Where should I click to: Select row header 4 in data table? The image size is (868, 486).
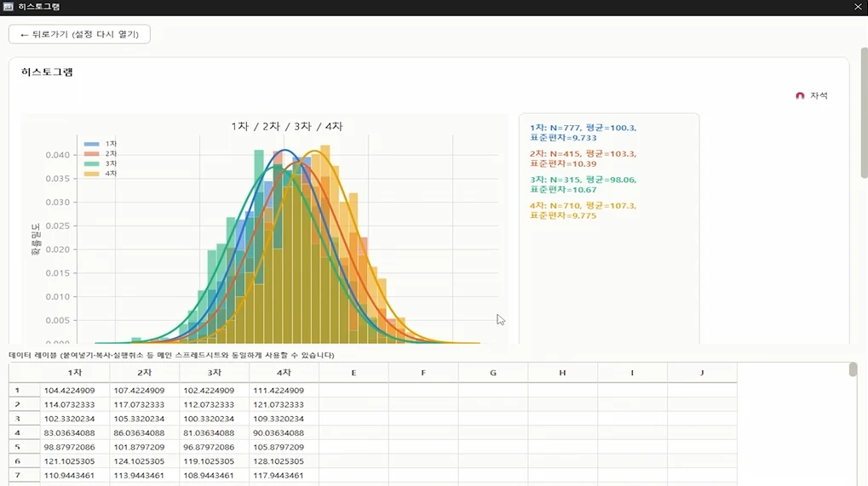25,433
